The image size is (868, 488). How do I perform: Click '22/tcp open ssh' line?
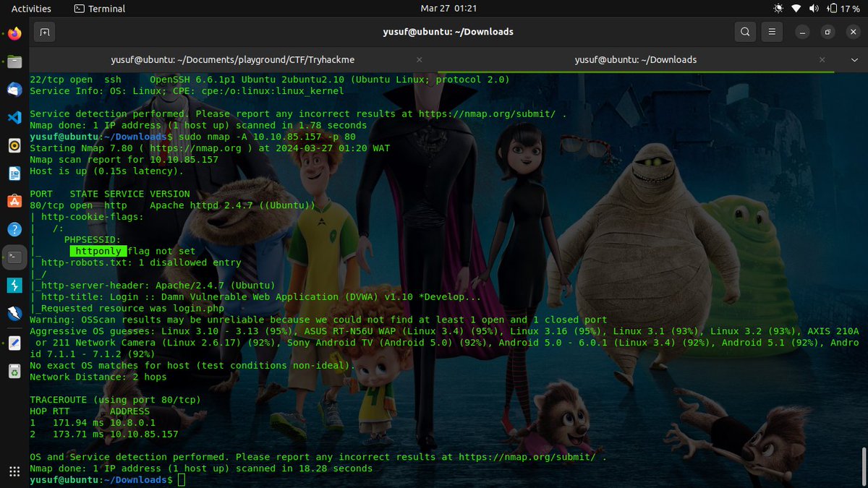coord(270,80)
